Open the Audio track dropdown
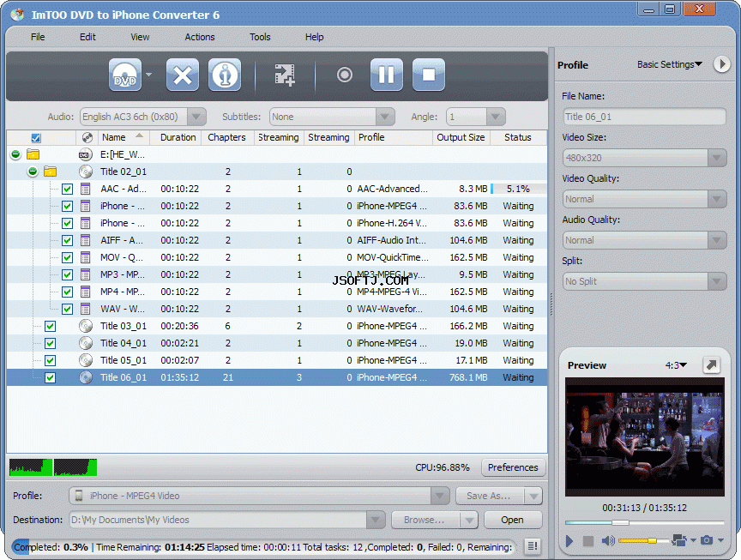The height and width of the screenshot is (560, 741). tap(196, 117)
